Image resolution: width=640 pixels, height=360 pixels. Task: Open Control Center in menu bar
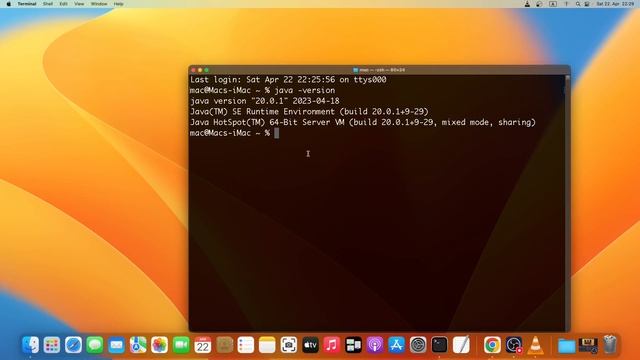click(587, 4)
